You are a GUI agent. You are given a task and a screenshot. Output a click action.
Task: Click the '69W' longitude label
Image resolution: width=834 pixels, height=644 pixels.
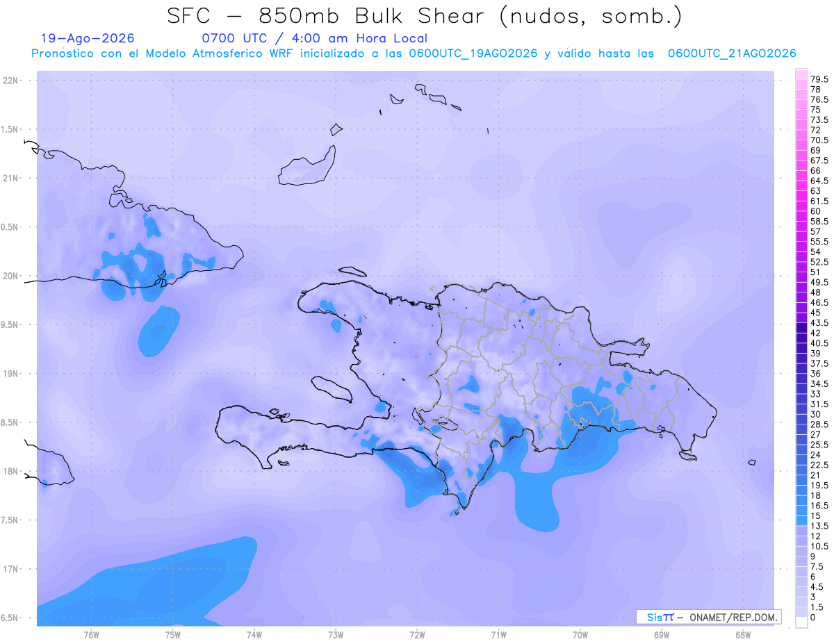point(662,635)
